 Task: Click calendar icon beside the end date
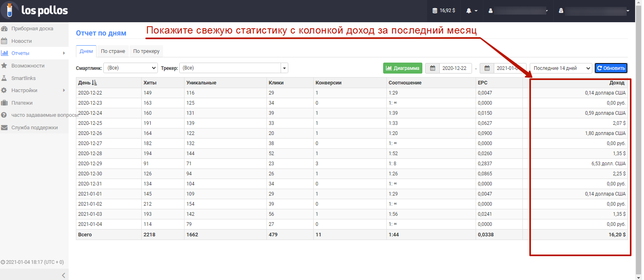tap(487, 68)
